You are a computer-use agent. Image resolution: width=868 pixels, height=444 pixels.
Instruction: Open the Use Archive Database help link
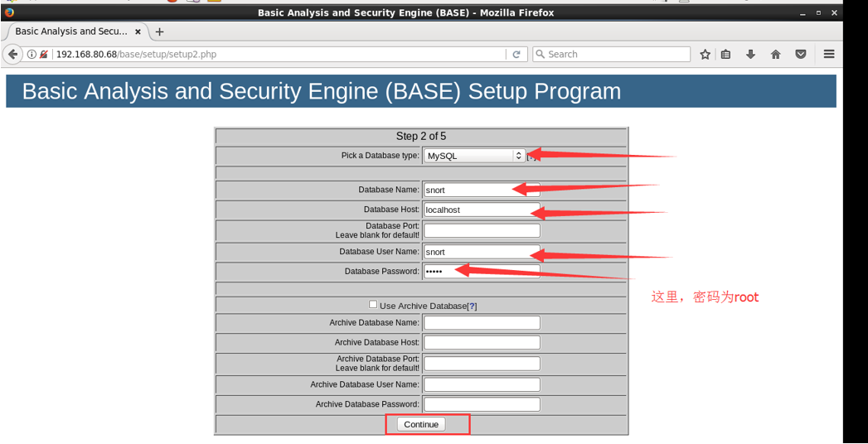(x=473, y=306)
